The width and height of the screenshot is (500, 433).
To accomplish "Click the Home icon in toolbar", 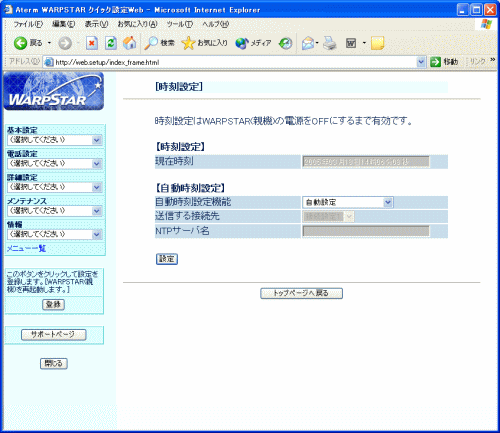I will coord(129,43).
